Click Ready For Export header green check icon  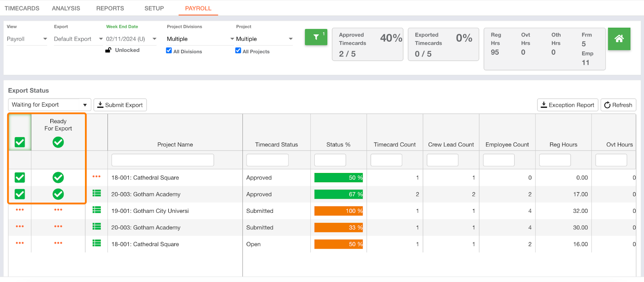(x=58, y=142)
